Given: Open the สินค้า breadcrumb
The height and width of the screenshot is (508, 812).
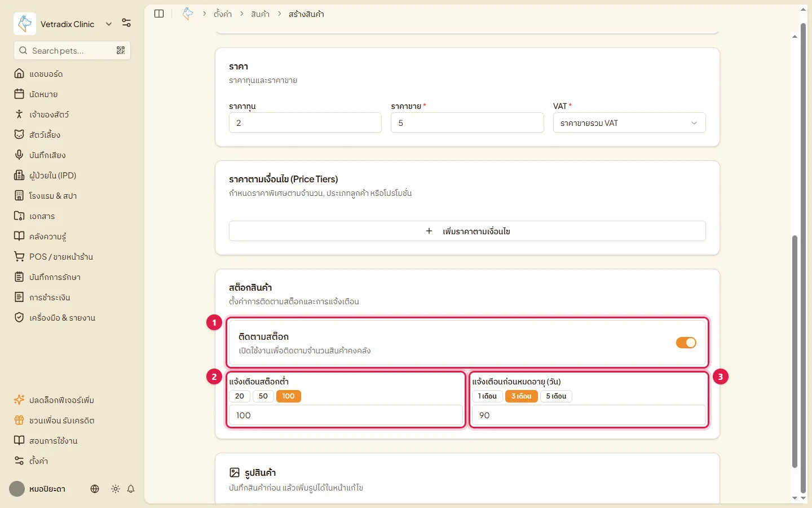Looking at the screenshot, I should pyautogui.click(x=260, y=14).
